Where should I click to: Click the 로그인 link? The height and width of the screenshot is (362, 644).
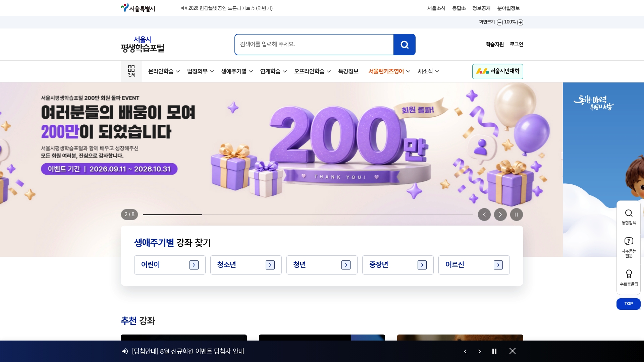517,44
